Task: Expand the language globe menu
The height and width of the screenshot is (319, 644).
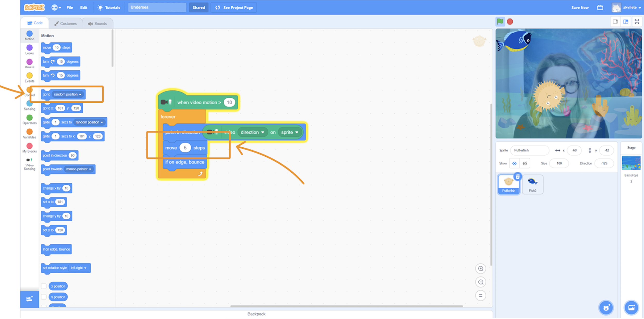Action: 56,7
